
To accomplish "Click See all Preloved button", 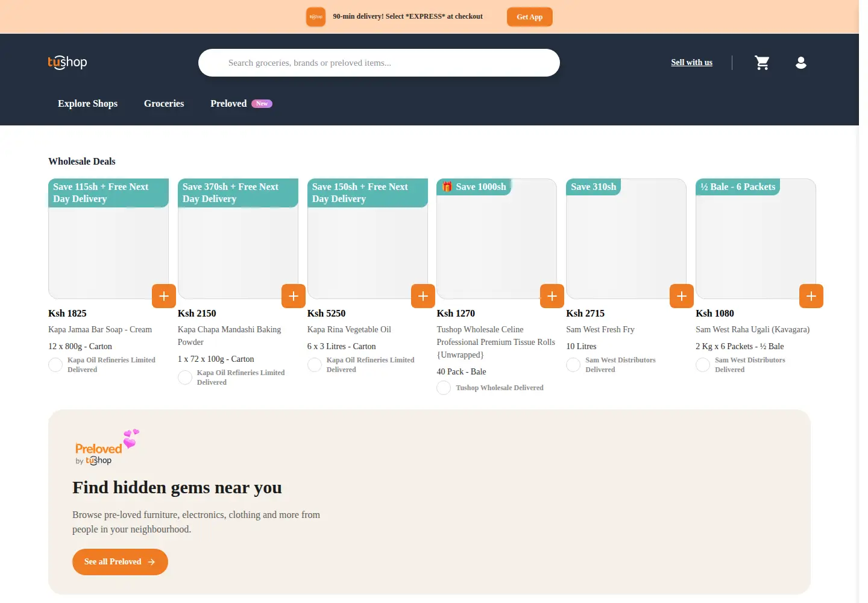I will pyautogui.click(x=120, y=562).
